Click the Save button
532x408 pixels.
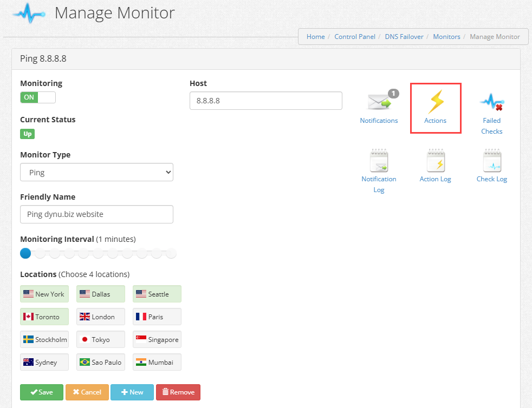coord(42,392)
